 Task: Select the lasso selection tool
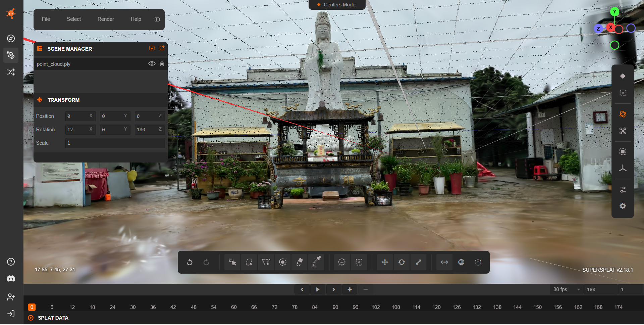coord(249,262)
